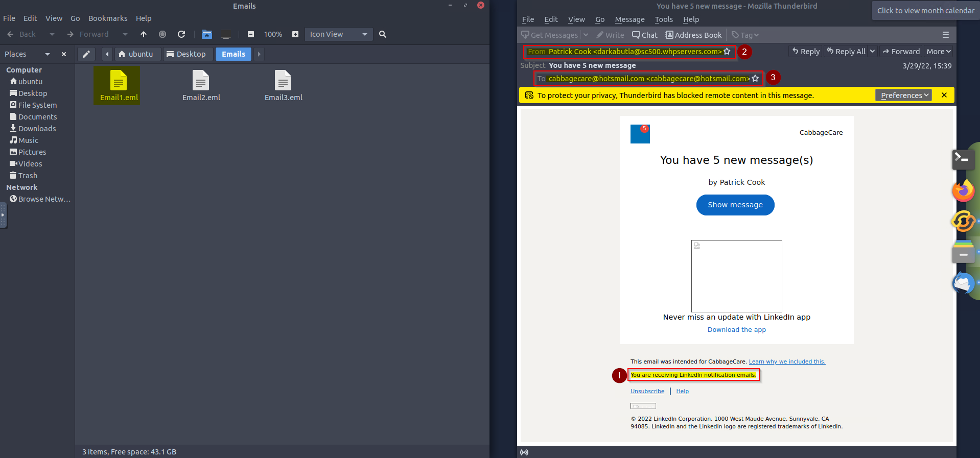
Task: Open Thunderbird Message menu
Action: pos(629,19)
